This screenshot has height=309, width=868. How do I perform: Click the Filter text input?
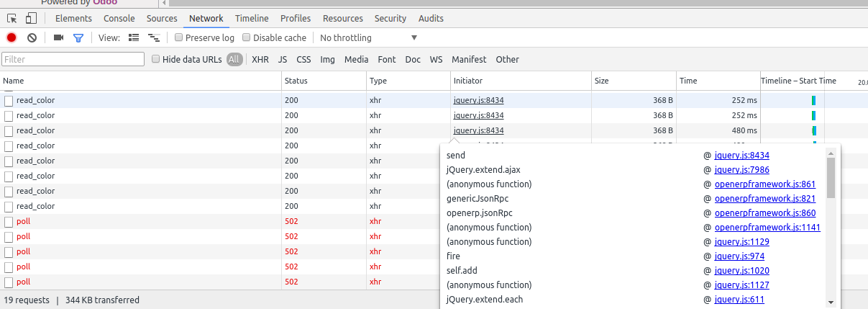(x=73, y=59)
